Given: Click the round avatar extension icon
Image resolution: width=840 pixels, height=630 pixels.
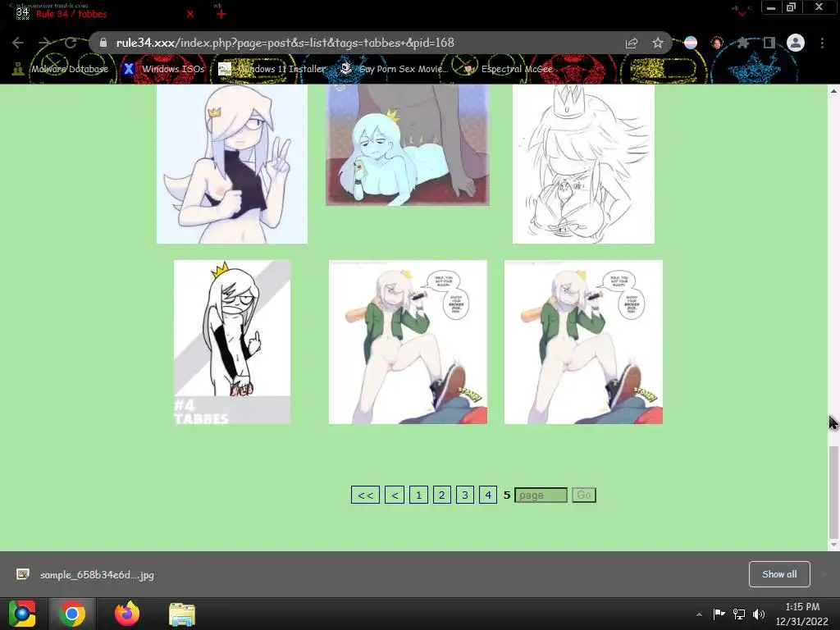Looking at the screenshot, I should pyautogui.click(x=717, y=43).
